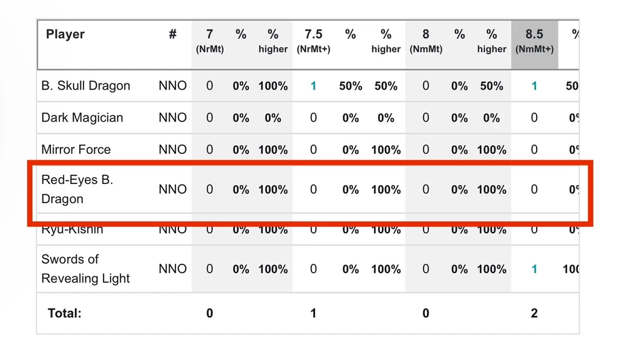Screen dimensions: 624x364
Task: Sort by the # column header
Action: pos(172,35)
